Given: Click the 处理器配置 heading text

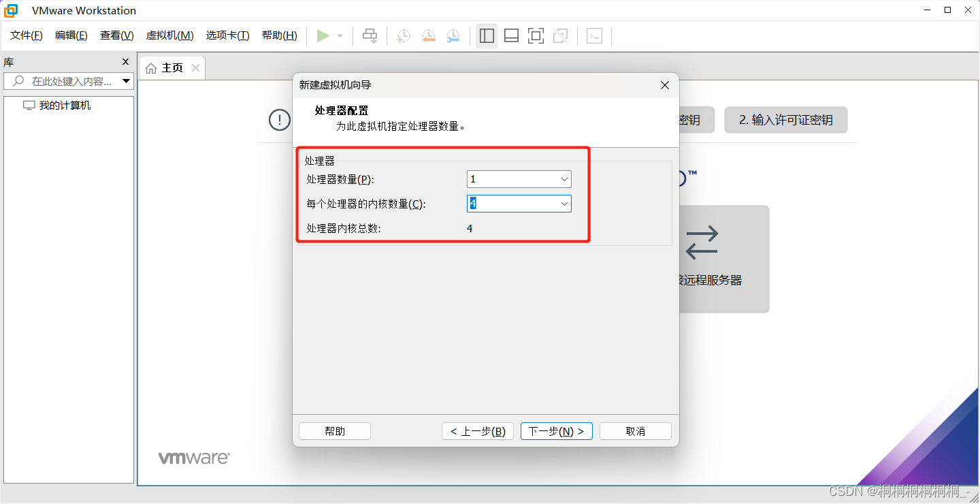Looking at the screenshot, I should pos(342,110).
